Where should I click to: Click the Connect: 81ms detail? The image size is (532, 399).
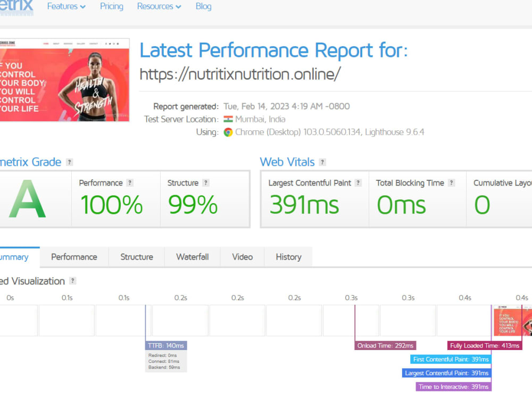point(163,361)
